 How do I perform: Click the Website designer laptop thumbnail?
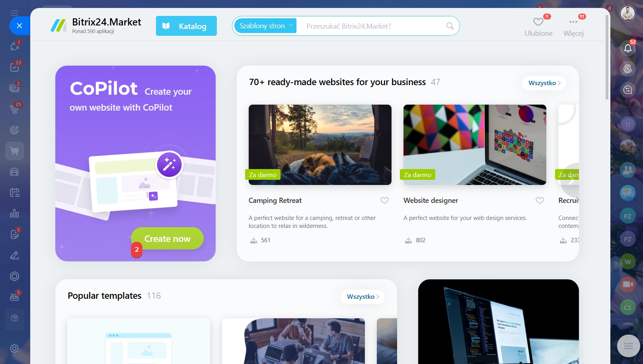pyautogui.click(x=475, y=145)
